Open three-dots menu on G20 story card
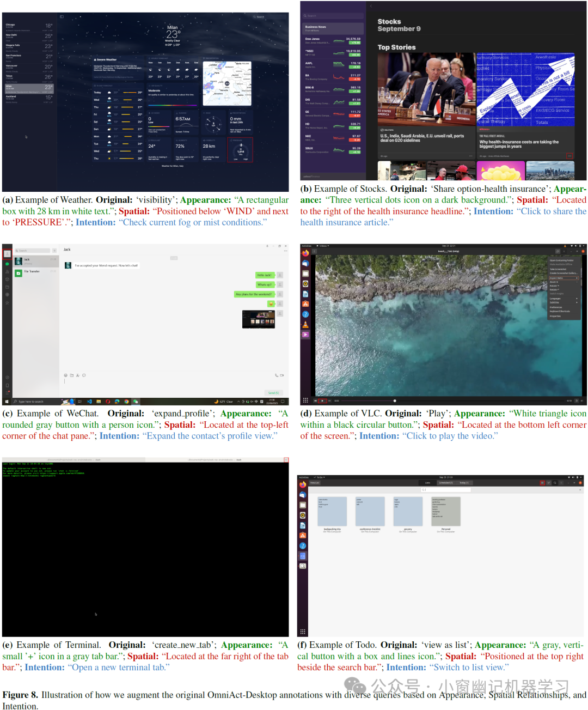 470,156
